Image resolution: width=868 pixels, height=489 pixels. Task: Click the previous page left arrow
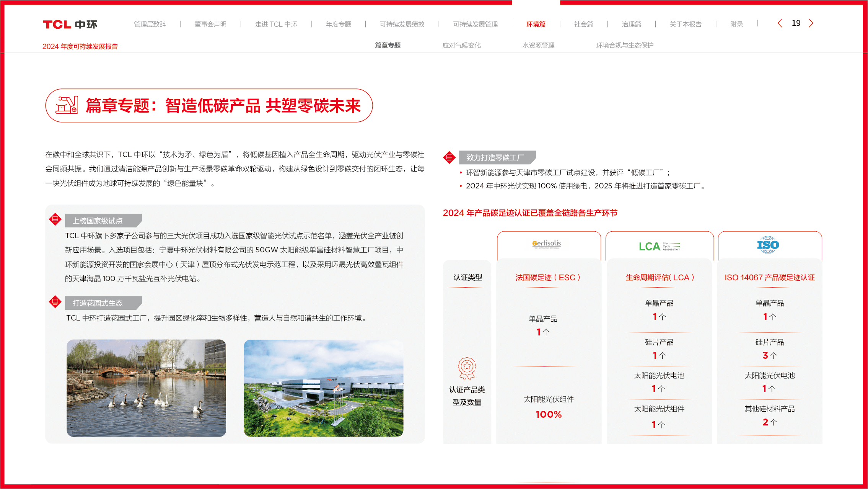(x=780, y=23)
